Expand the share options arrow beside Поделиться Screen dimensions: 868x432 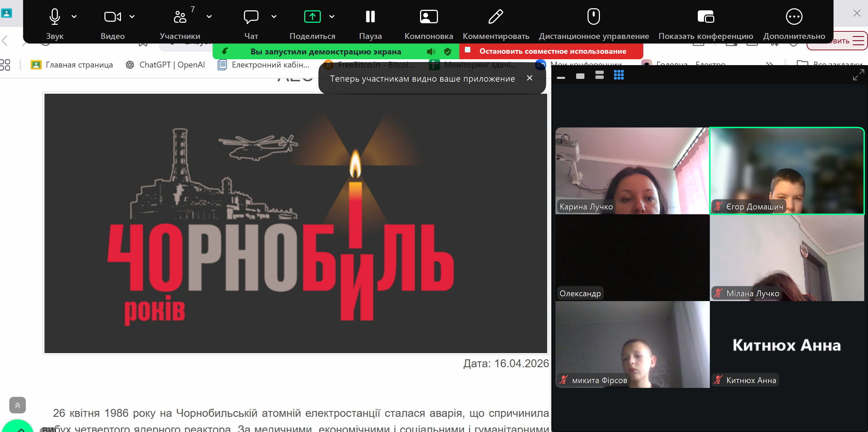point(332,17)
